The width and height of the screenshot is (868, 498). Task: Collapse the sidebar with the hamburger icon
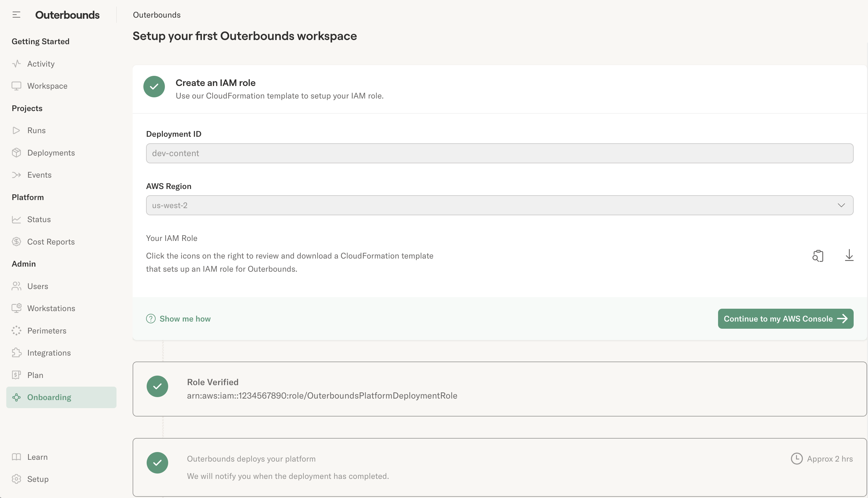click(x=16, y=15)
